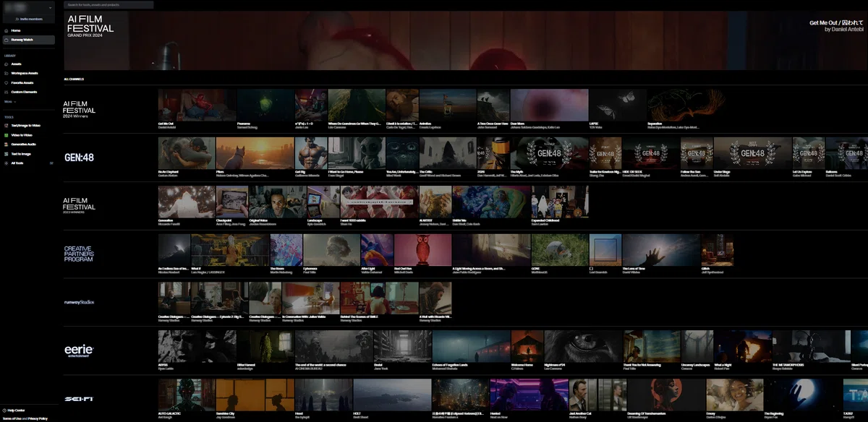868x422 pixels.
Task: Open the Terms of Use link
Action: point(11,418)
